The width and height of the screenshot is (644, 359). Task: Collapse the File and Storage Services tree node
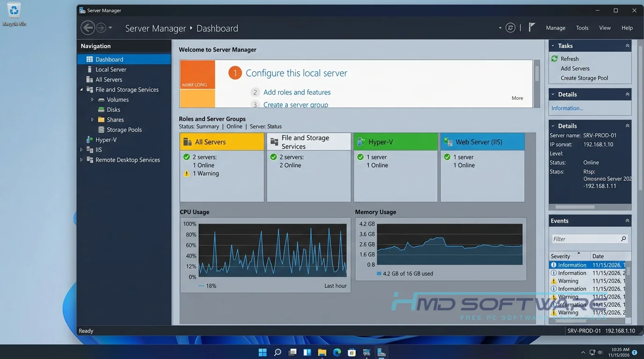[81, 89]
